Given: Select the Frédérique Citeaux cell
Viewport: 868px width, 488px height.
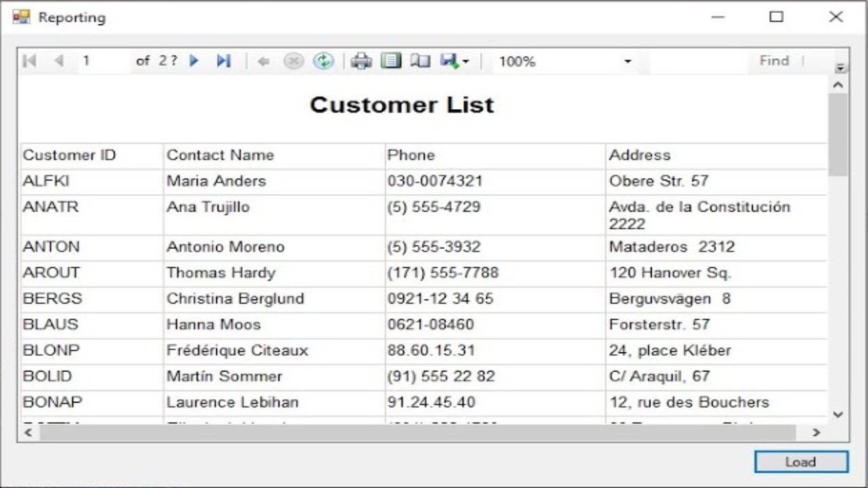Looking at the screenshot, I should (275, 352).
